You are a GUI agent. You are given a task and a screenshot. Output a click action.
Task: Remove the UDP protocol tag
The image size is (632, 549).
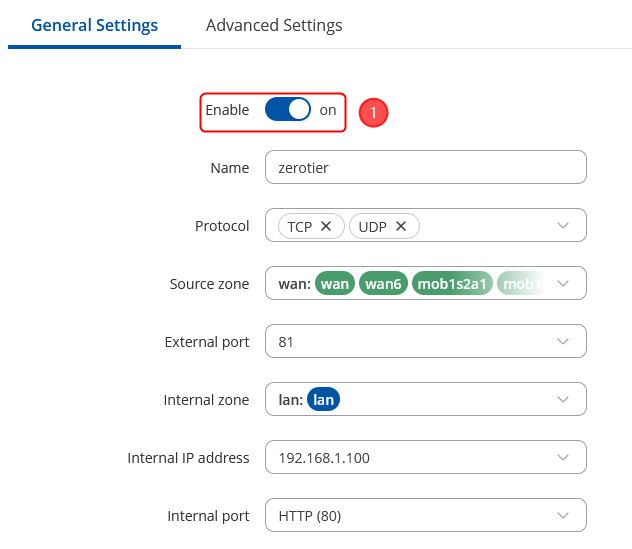(x=401, y=226)
